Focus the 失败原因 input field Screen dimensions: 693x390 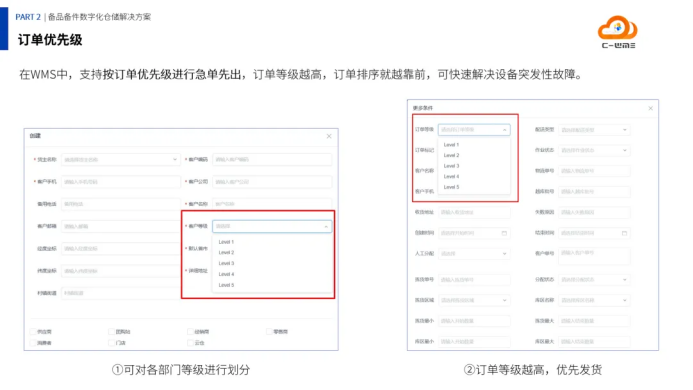tap(594, 212)
